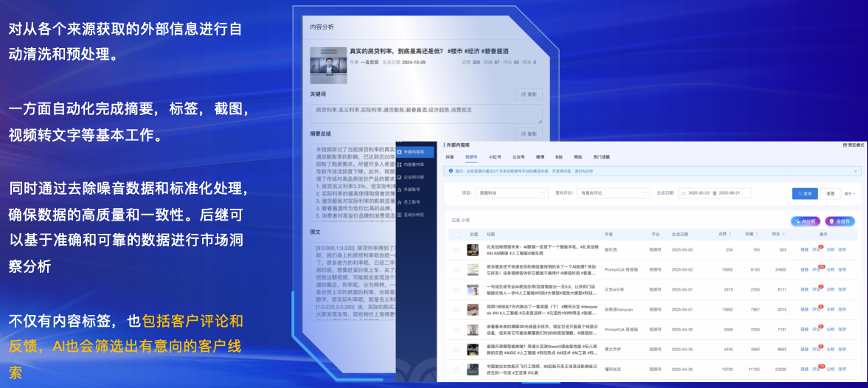Copy the 摘要总结 with 复制 button

pyautogui.click(x=529, y=134)
